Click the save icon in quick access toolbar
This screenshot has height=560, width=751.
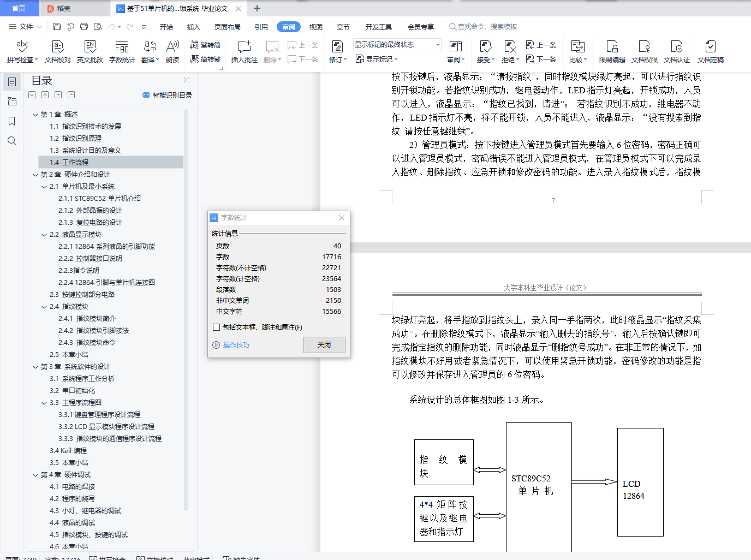[57, 26]
